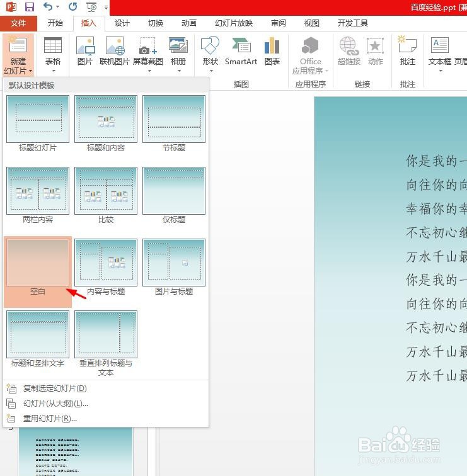Open the 表格 insert dropdown
The height and width of the screenshot is (476, 467).
(x=53, y=55)
